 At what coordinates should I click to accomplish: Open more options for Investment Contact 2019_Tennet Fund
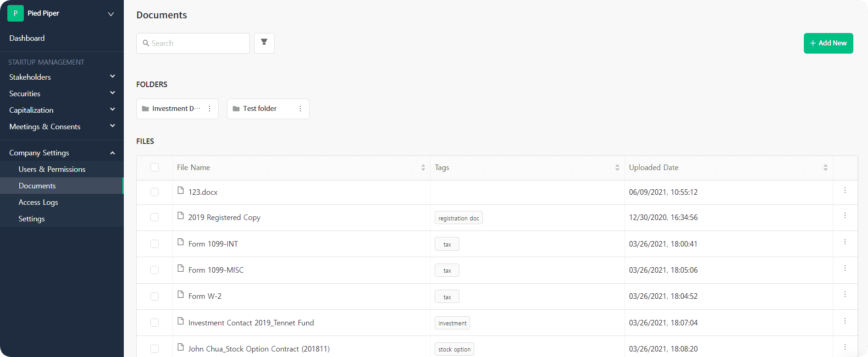[845, 321]
